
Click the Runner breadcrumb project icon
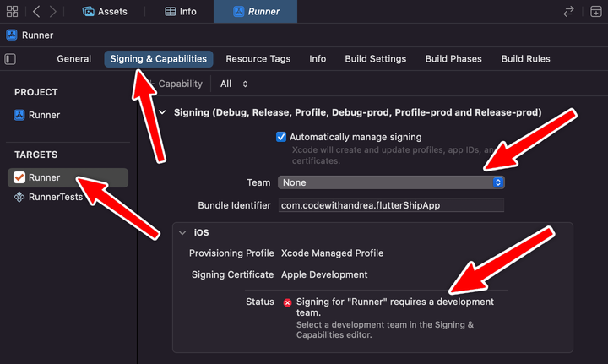[12, 35]
